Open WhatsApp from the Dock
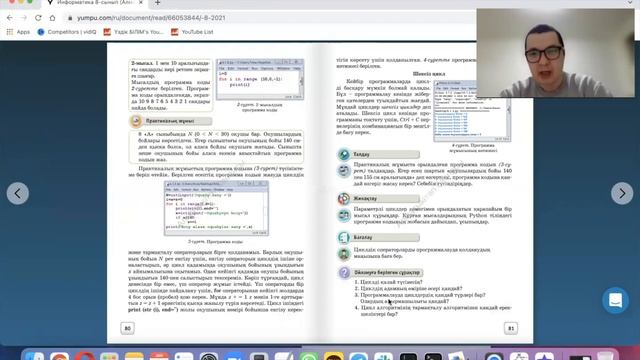 click(x=309, y=357)
